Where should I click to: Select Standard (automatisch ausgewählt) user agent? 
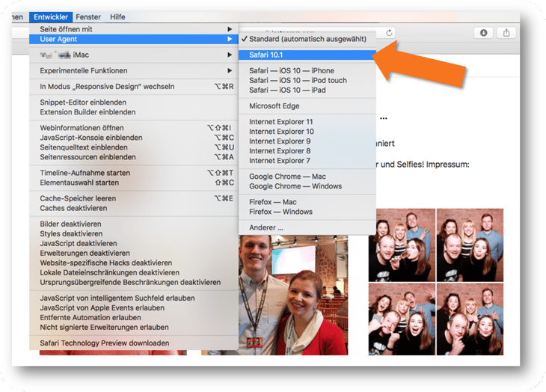point(307,39)
